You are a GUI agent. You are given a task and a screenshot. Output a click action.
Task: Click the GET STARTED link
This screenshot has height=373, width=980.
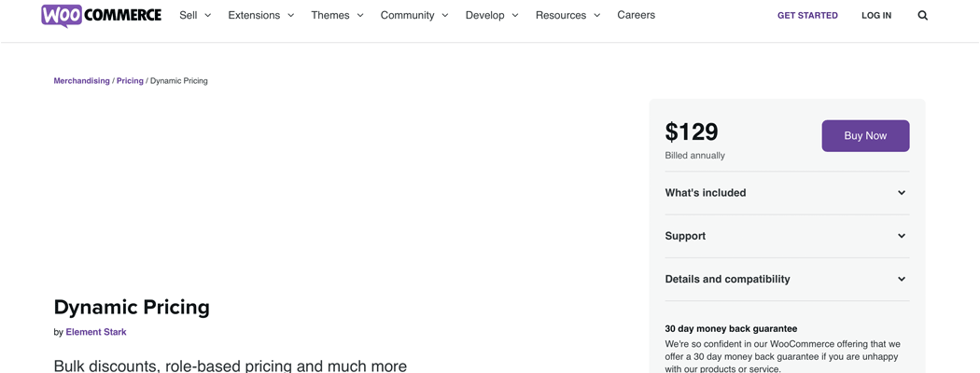click(x=807, y=16)
